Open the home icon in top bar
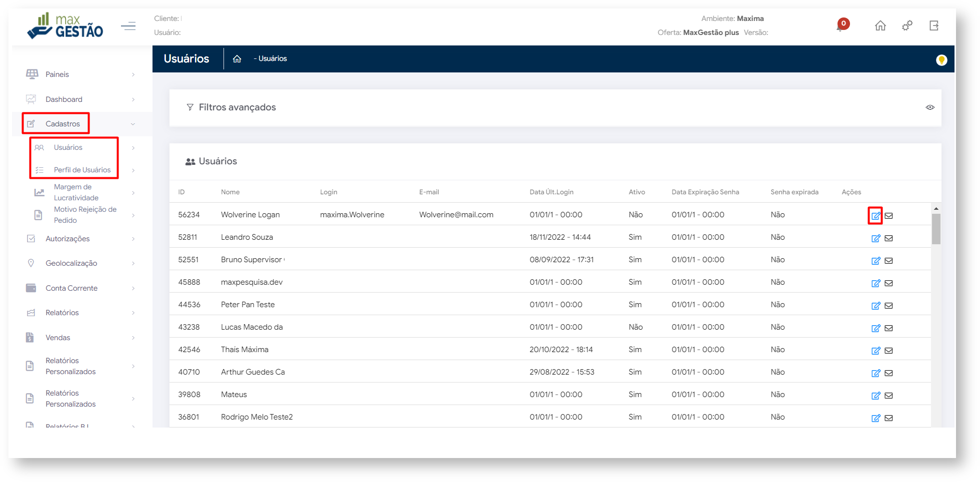The width and height of the screenshot is (980, 482). tap(880, 25)
